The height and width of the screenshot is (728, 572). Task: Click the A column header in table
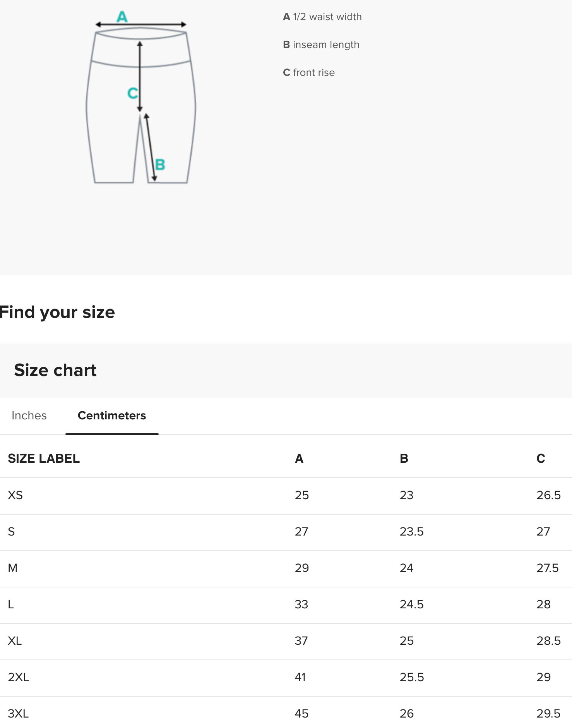point(299,458)
